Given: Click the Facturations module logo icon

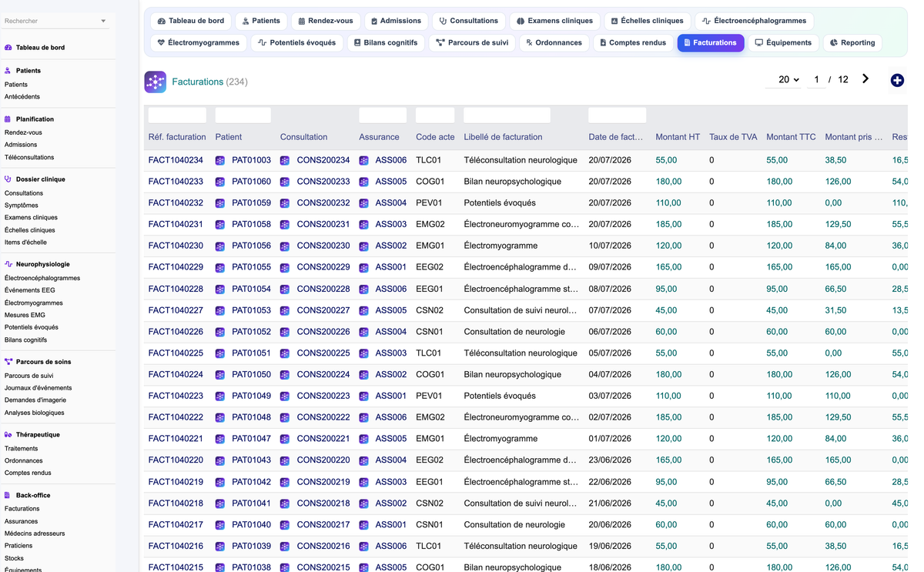Looking at the screenshot, I should pyautogui.click(x=156, y=82).
